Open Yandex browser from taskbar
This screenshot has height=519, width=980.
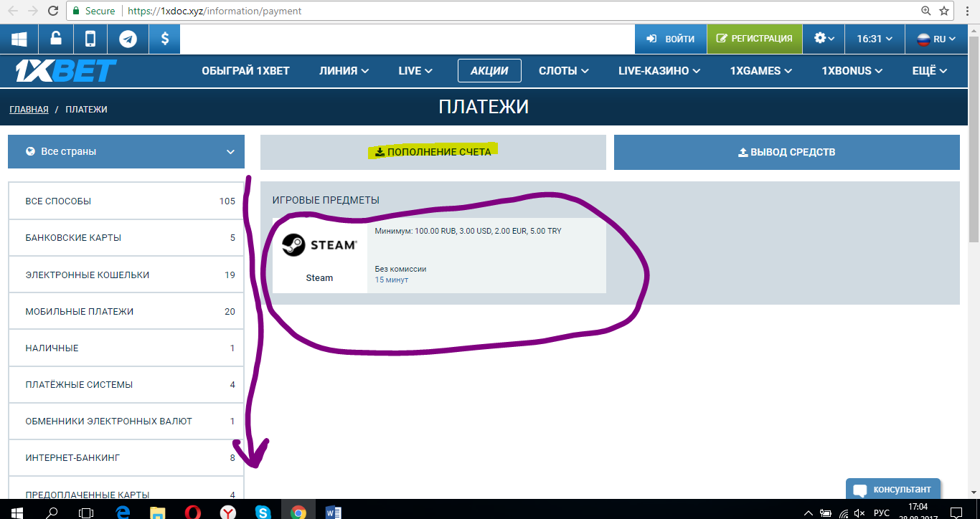pos(228,513)
